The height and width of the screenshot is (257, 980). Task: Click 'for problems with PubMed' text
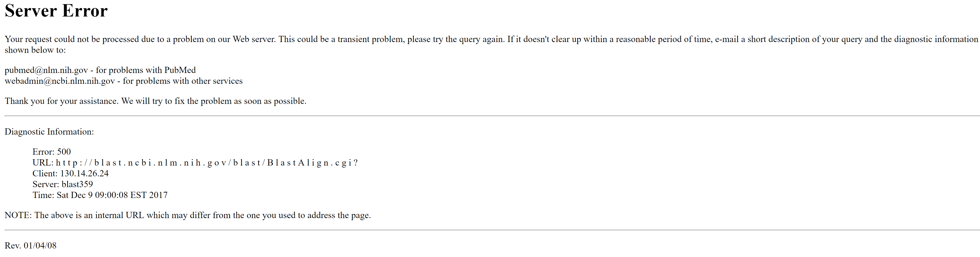click(146, 70)
